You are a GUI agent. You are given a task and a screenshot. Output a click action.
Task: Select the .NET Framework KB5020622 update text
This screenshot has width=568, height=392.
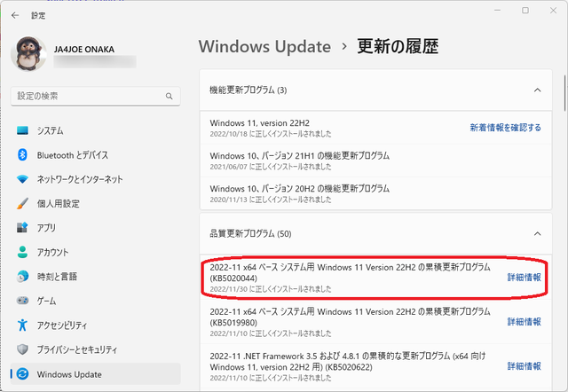click(348, 361)
